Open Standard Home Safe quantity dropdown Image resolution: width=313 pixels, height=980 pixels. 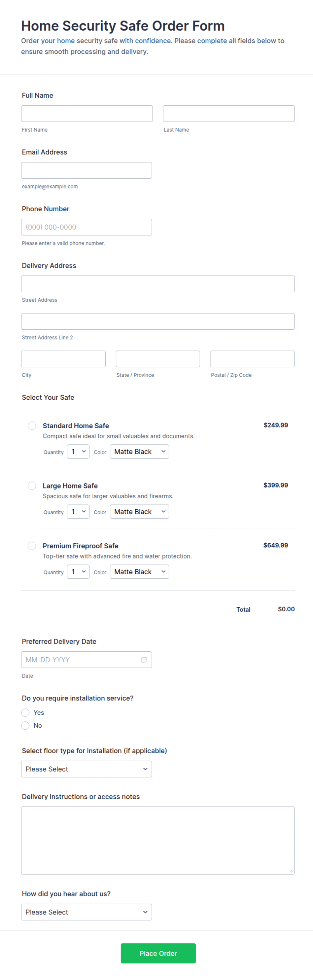click(78, 451)
